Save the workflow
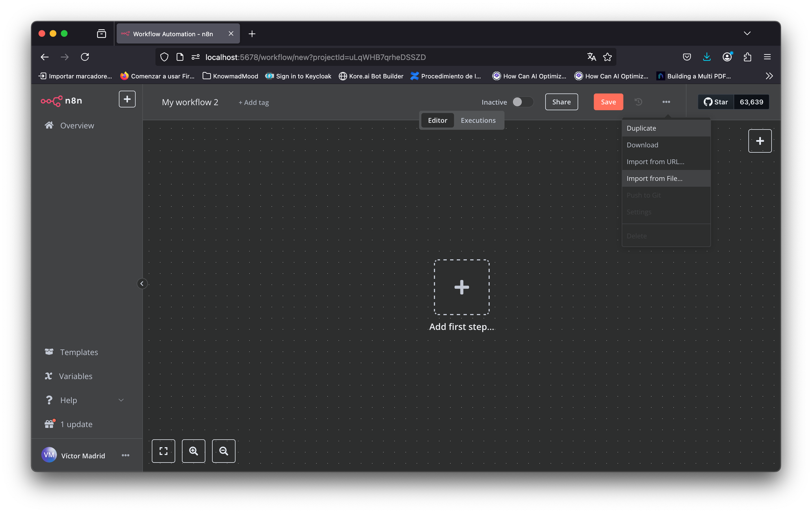This screenshot has height=513, width=812. click(608, 102)
